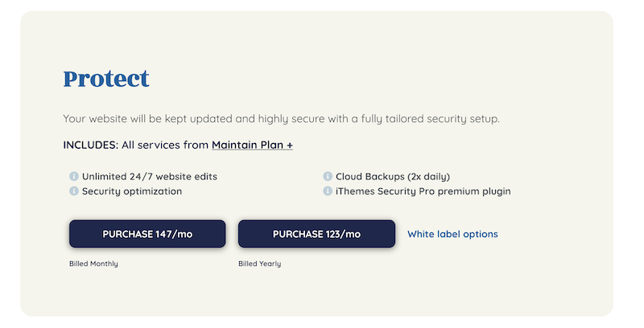644x328 pixels.
Task: Choose the PURCHASE 123/mo yearly button
Action: pos(316,234)
